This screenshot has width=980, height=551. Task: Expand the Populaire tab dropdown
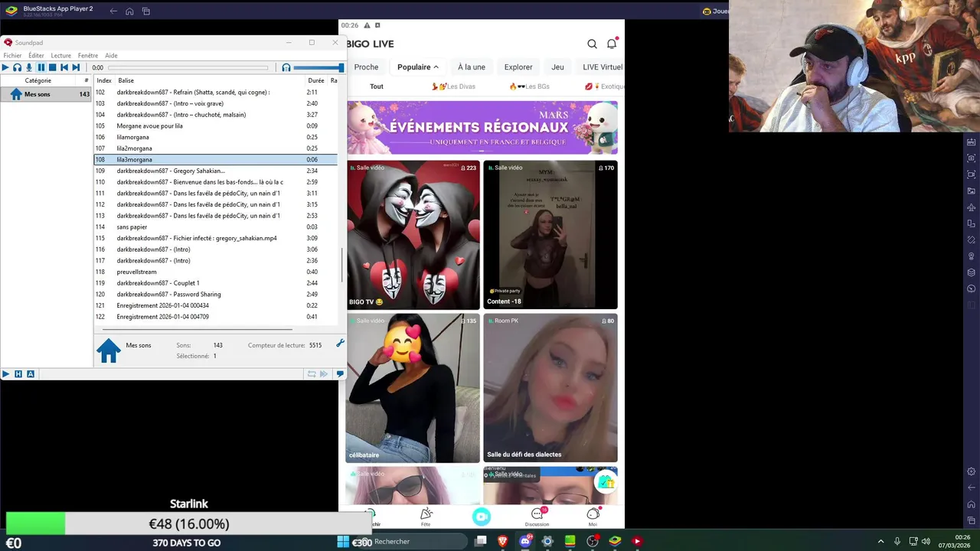tap(418, 67)
